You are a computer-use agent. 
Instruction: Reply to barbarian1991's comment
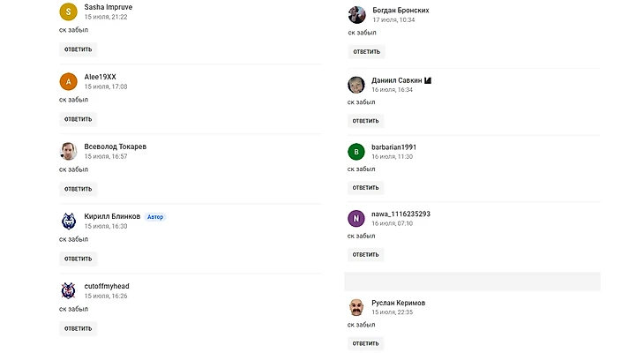[365, 188]
